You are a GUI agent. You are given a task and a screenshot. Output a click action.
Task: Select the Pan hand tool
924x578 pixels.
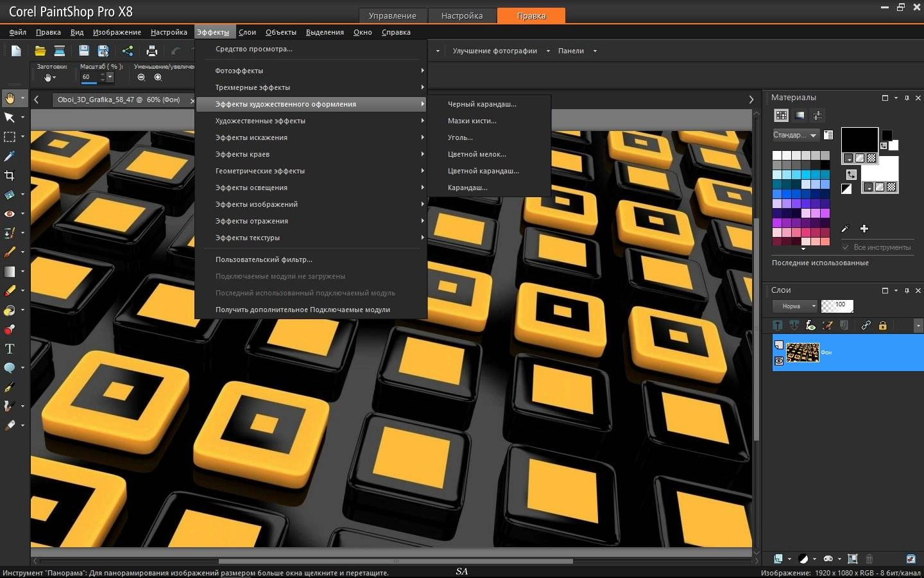pyautogui.click(x=10, y=98)
